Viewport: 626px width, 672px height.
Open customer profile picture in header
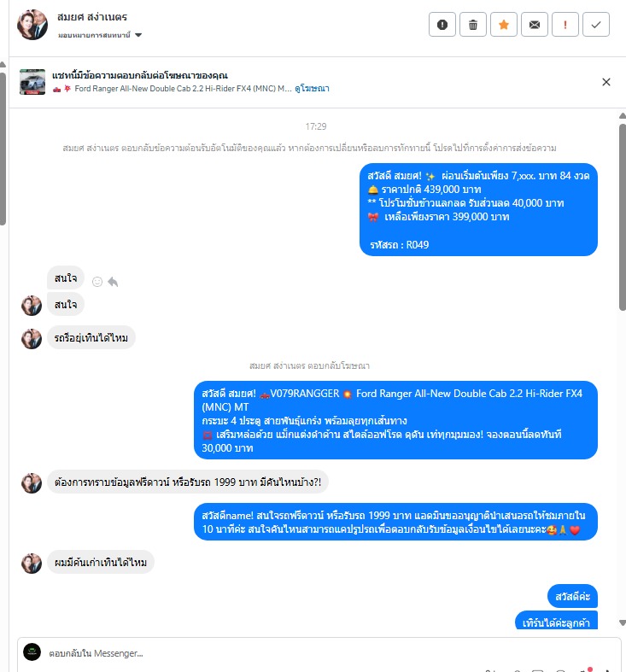tap(32, 25)
